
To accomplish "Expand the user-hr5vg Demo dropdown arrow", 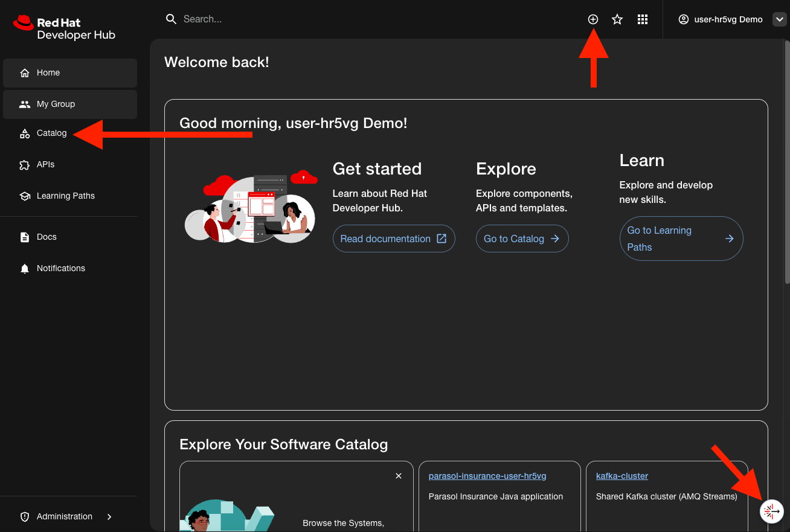I will pyautogui.click(x=779, y=19).
